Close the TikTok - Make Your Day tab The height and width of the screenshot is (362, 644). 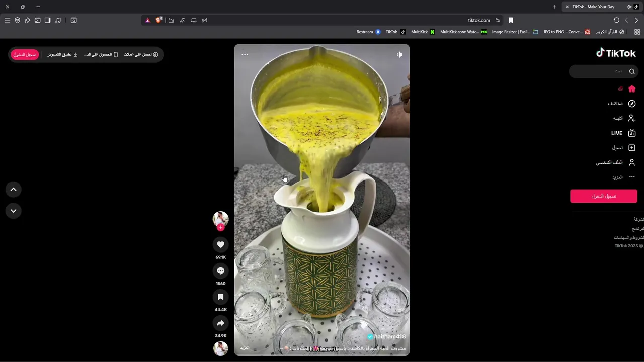pos(567,7)
